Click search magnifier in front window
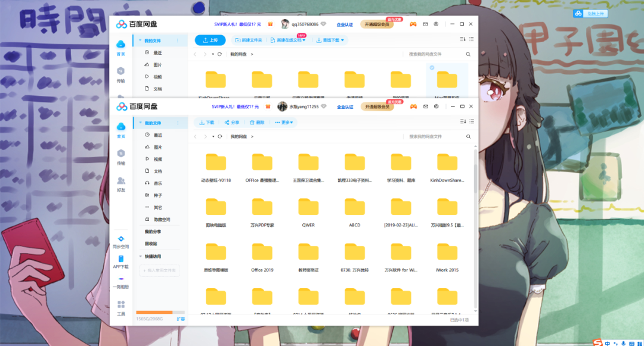This screenshot has height=346, width=644. (468, 136)
